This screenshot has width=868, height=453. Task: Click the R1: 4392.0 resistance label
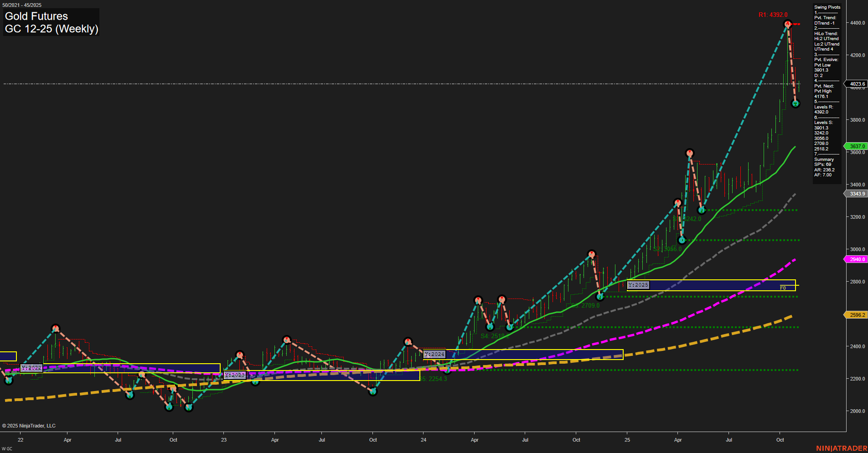point(772,15)
